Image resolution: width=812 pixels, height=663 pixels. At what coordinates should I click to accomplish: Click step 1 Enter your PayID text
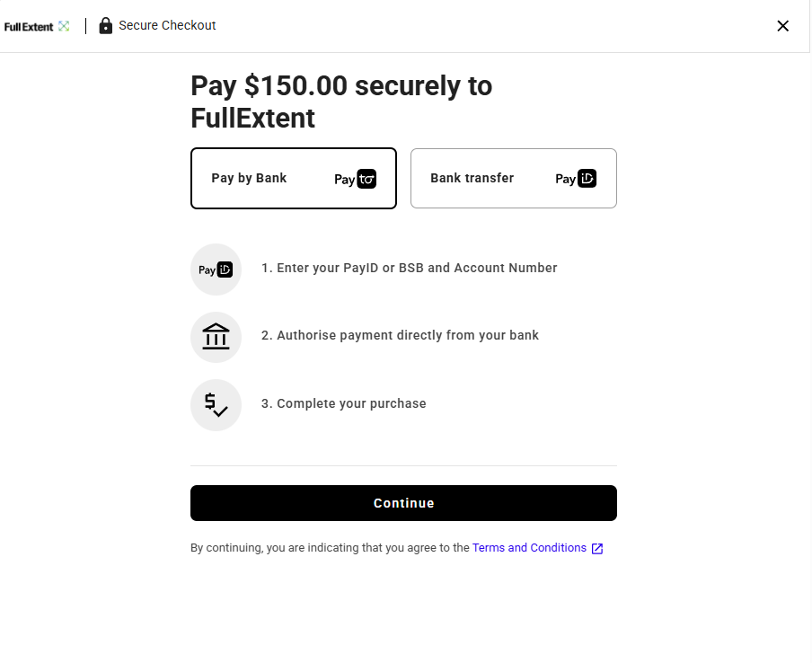(409, 268)
